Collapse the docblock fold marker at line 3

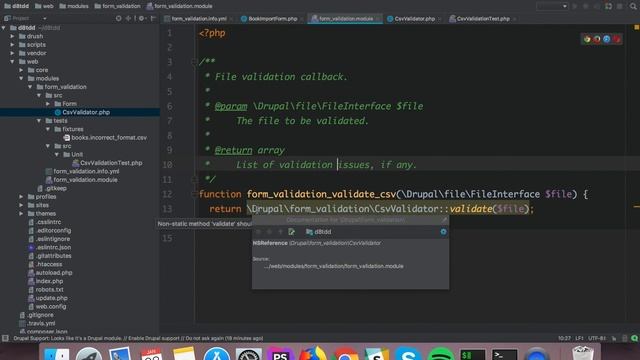tap(195, 62)
